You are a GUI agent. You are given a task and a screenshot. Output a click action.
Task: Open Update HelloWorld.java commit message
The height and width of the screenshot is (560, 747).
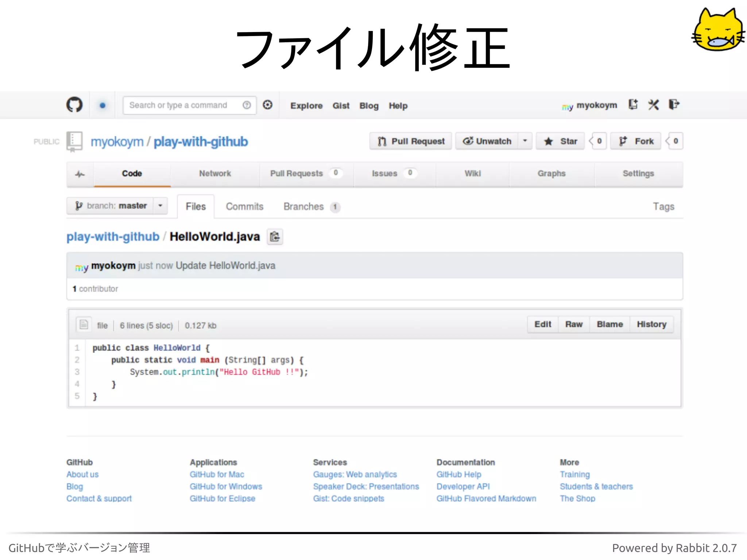(x=225, y=265)
